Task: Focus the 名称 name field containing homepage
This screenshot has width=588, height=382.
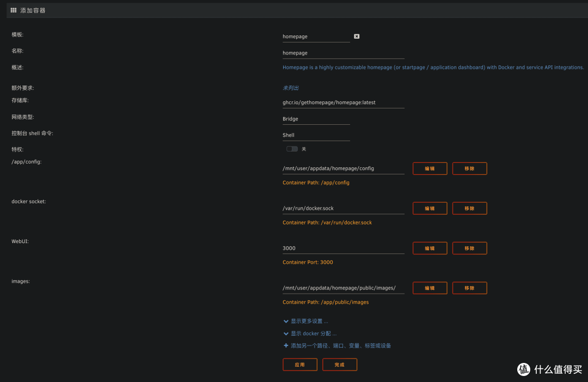Action: 344,53
